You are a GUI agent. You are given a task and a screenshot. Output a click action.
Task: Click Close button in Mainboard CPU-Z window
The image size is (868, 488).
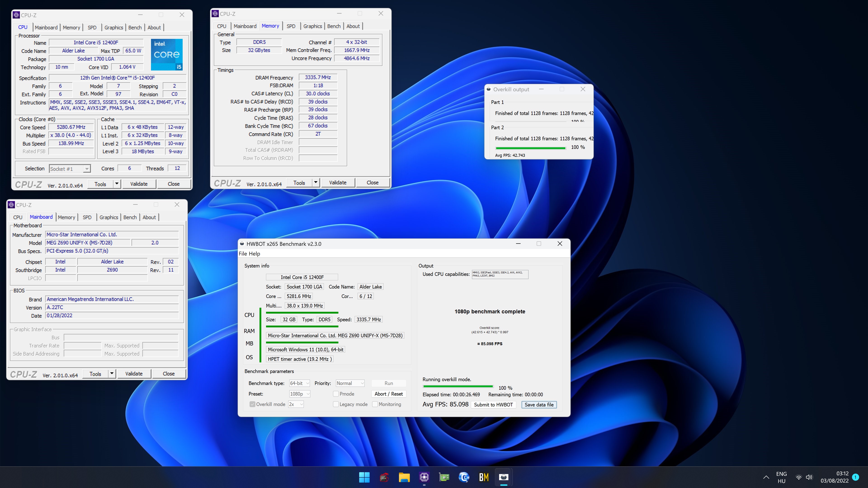pos(168,373)
